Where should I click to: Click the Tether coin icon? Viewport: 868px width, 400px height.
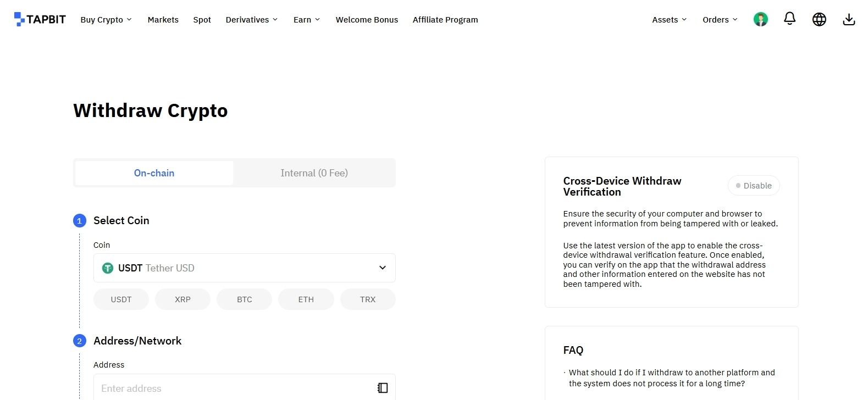pyautogui.click(x=108, y=268)
